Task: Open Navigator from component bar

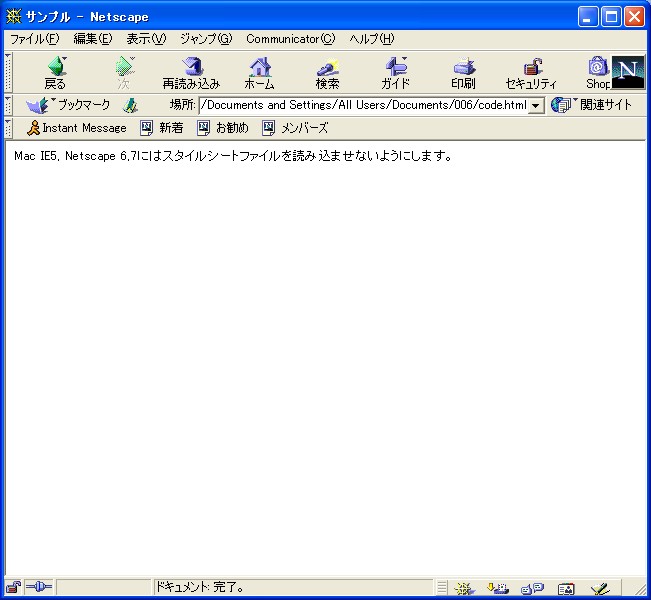Action: tap(464, 588)
